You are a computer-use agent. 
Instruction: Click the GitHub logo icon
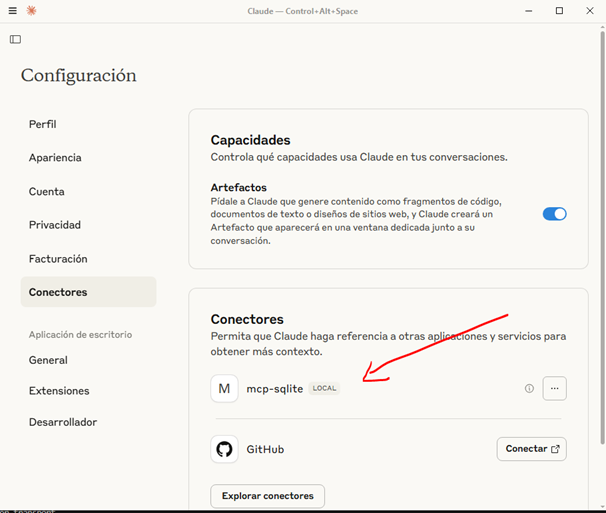(x=224, y=449)
